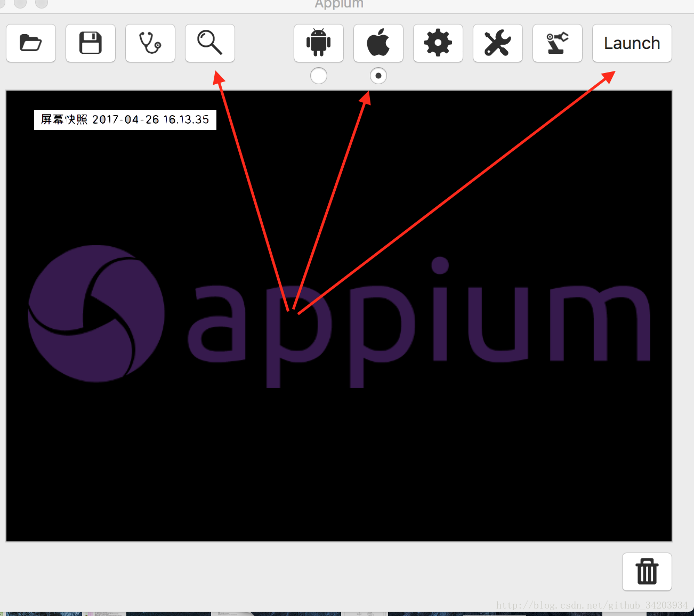Open Android settings using the robot icon

(x=319, y=43)
